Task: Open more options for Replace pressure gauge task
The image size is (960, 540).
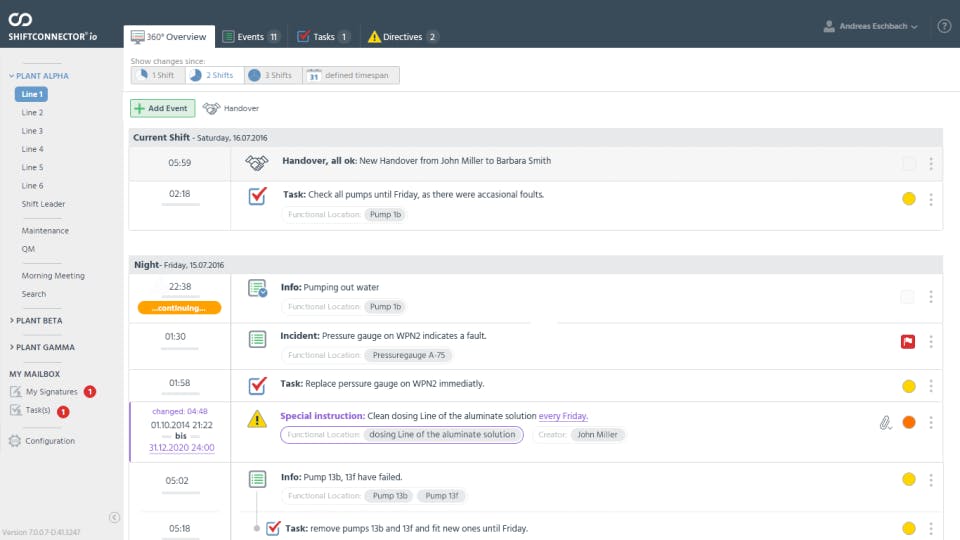Action: [931, 386]
